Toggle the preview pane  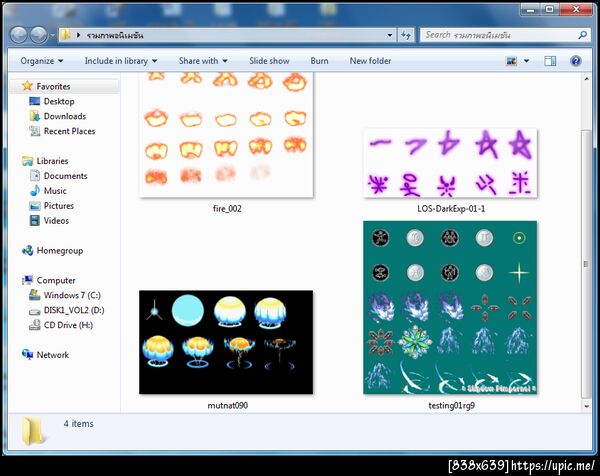tap(550, 61)
